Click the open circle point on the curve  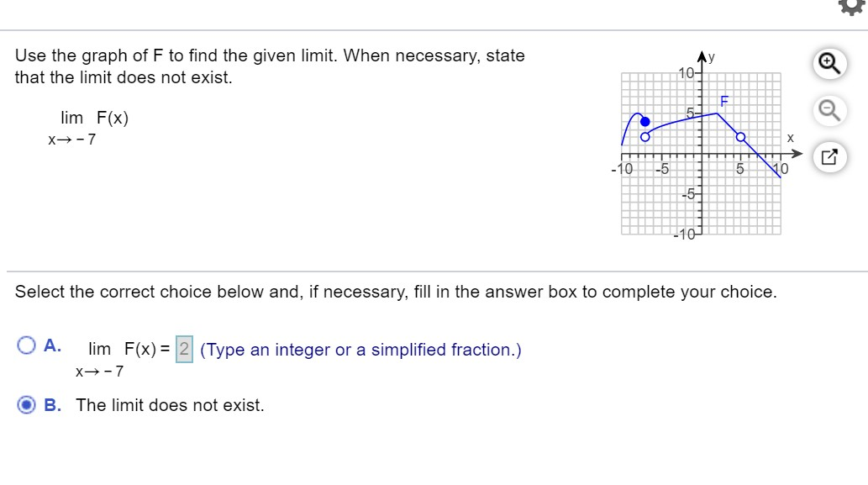coord(644,136)
